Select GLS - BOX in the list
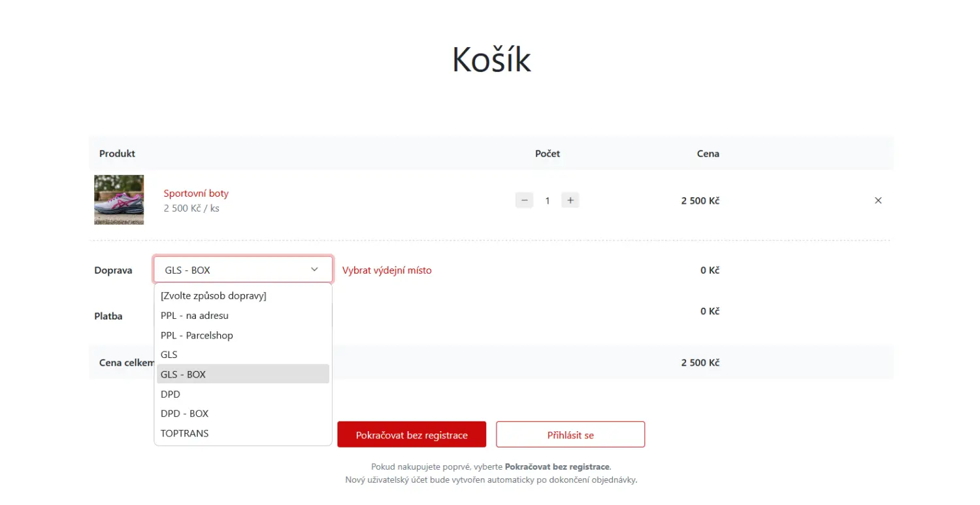Viewport: 980px width, 505px height. tap(184, 374)
